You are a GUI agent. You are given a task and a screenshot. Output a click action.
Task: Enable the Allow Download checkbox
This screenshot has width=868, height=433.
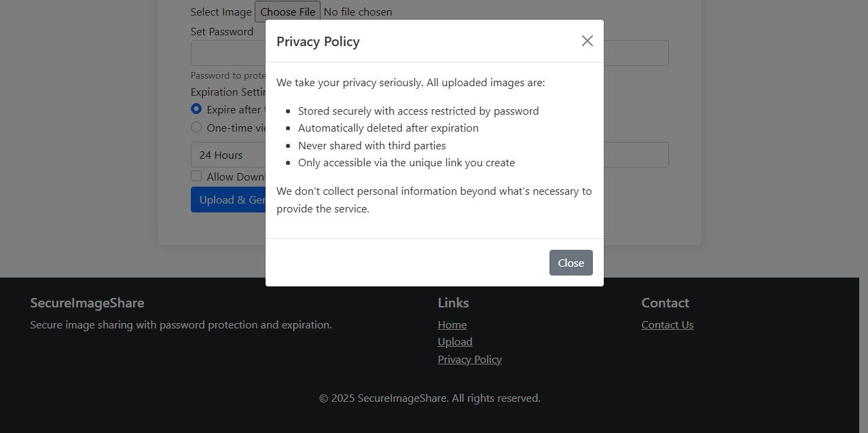pos(196,176)
